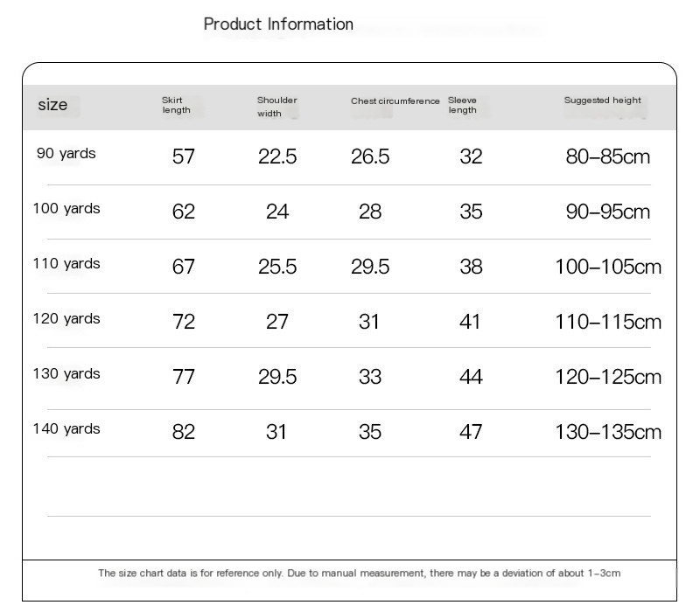Click the sleeve length value 47
Screen dimensions: 700x612
(x=471, y=432)
